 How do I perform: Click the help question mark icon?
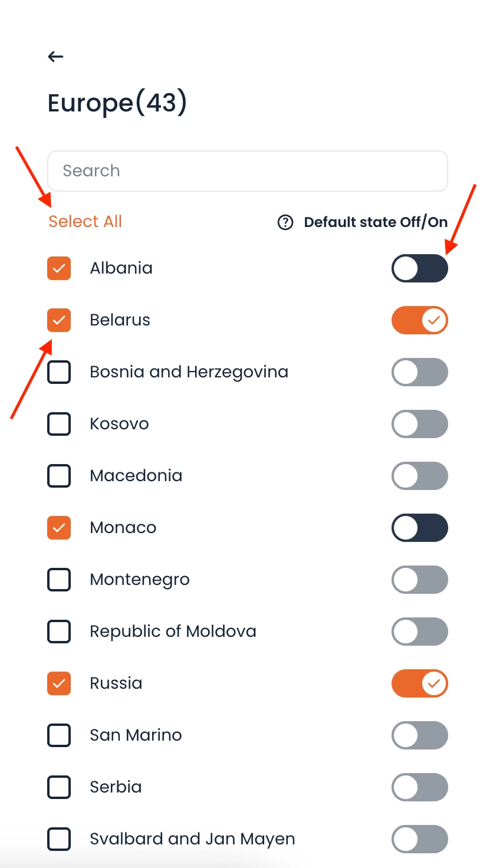click(285, 222)
